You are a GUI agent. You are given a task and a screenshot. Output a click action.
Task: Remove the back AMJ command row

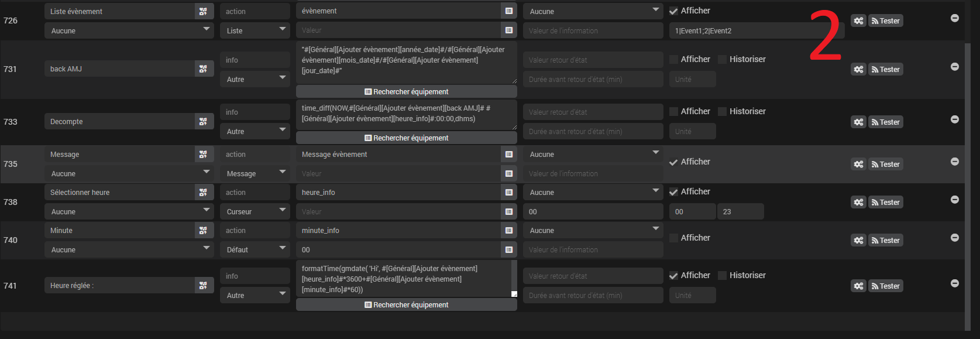pos(954,67)
